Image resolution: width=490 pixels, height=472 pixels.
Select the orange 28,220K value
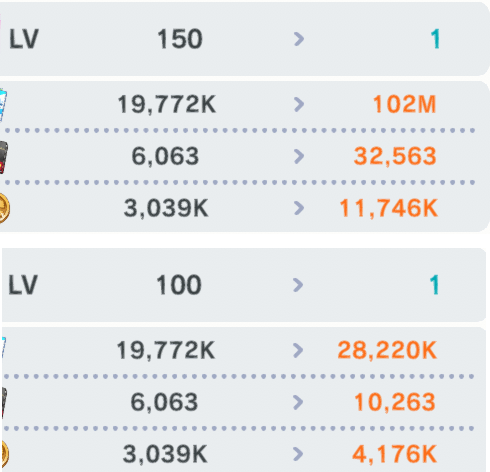(x=387, y=350)
